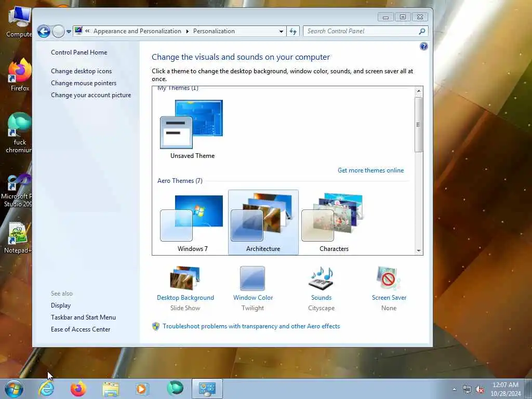
Task: Click Get more themes online
Action: coord(370,170)
